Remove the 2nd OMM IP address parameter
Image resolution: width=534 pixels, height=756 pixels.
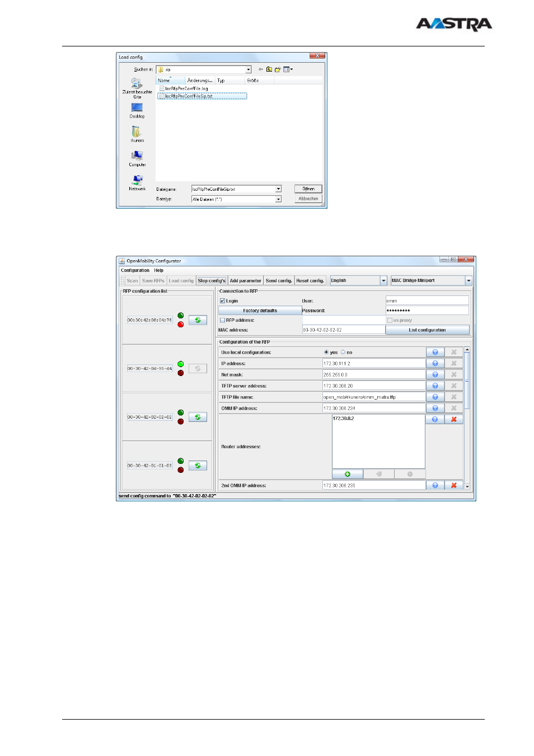pos(454,485)
